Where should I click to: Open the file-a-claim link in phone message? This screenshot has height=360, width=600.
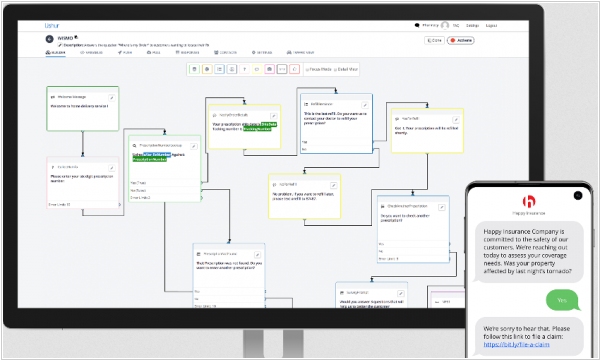tap(516, 344)
